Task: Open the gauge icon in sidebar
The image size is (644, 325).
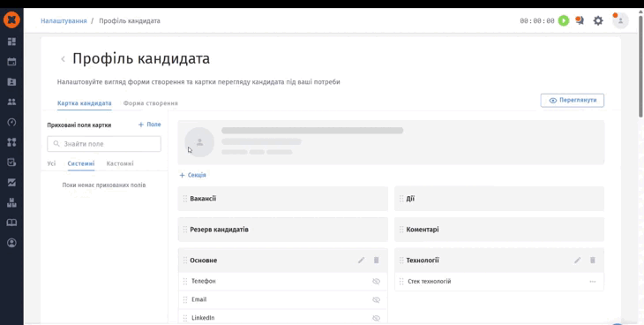Action: point(12,122)
